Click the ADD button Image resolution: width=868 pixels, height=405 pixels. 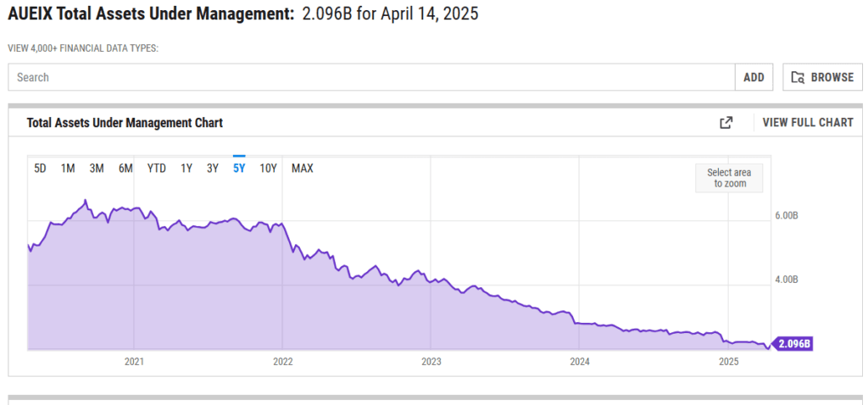754,77
